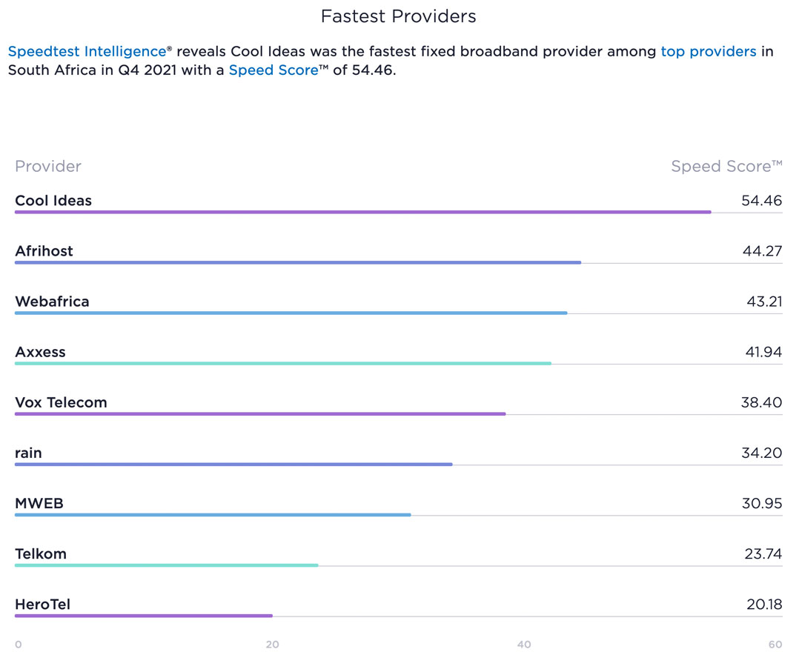Image resolution: width=799 pixels, height=672 pixels.
Task: Click the Vox Telecom provider name
Action: click(x=61, y=402)
